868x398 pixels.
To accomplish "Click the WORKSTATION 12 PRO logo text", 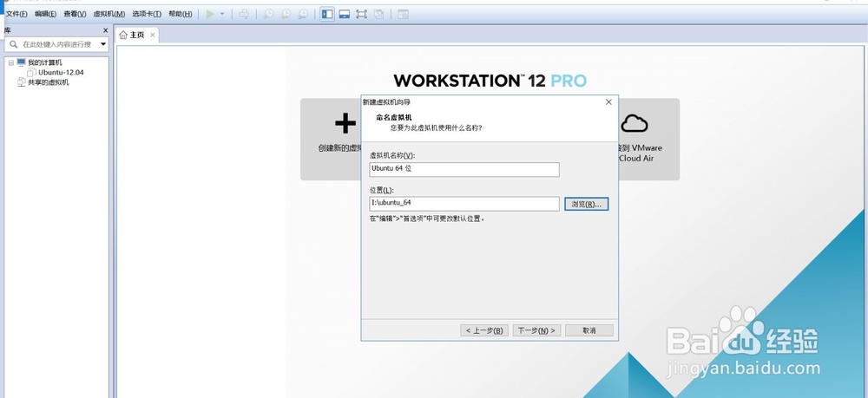I will coord(490,81).
